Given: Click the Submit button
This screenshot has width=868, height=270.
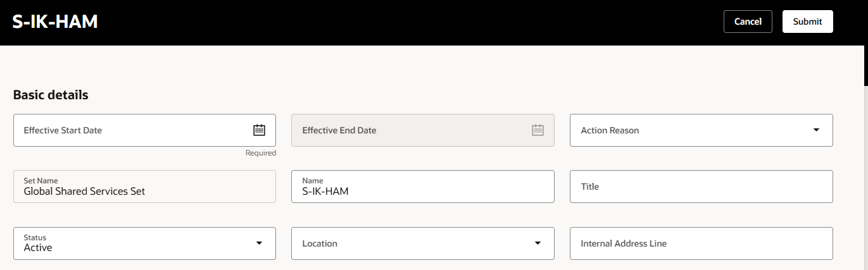Looking at the screenshot, I should [x=807, y=21].
